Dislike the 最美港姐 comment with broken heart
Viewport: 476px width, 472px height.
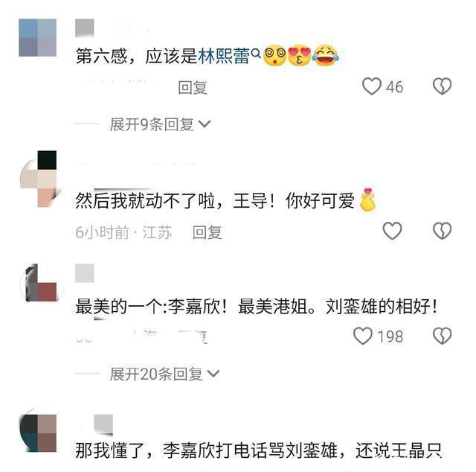(x=442, y=336)
